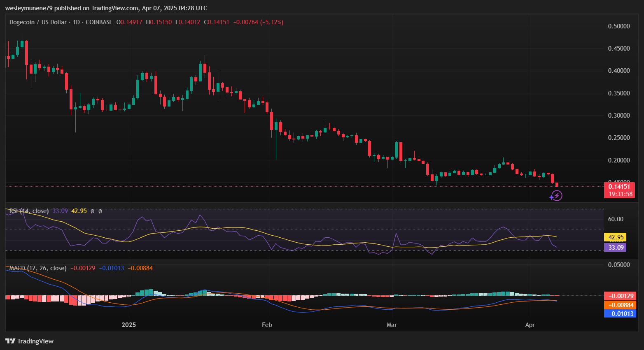Viewport: 644px width, 350px height.
Task: Click the TradingView logo at bottom left
Action: coord(30,341)
